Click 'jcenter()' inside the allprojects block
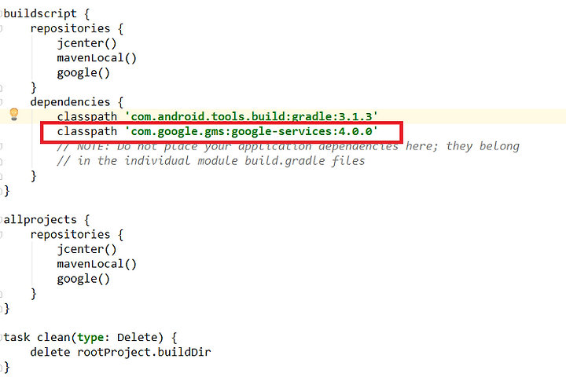This screenshot has height=392, width=566. 86,249
